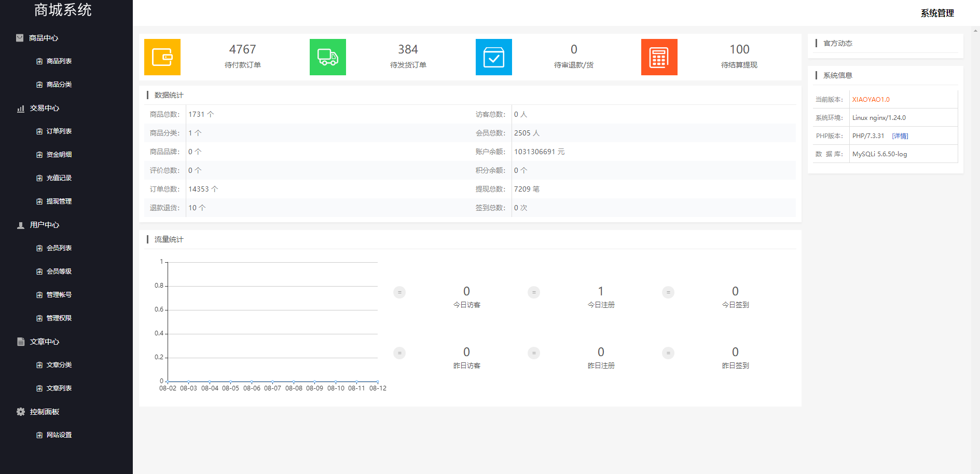Viewport: 980px width, 474px height.
Task: Collapse the 交易中心 menu group
Action: [x=45, y=108]
